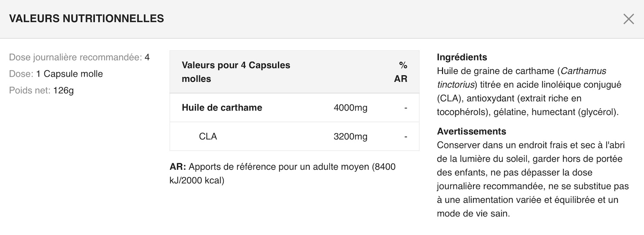This screenshot has width=644, height=235.
Task: Select the Huile de carthame row label
Action: pyautogui.click(x=222, y=107)
